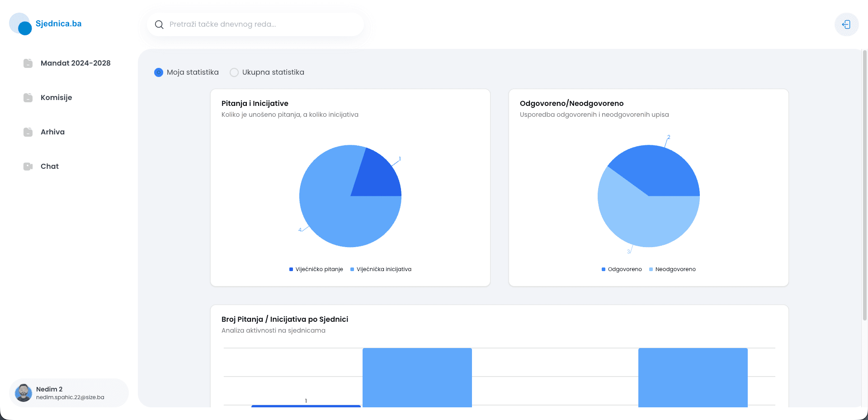
Task: Toggle the Vijećničko pitanje legend entry
Action: click(316, 269)
